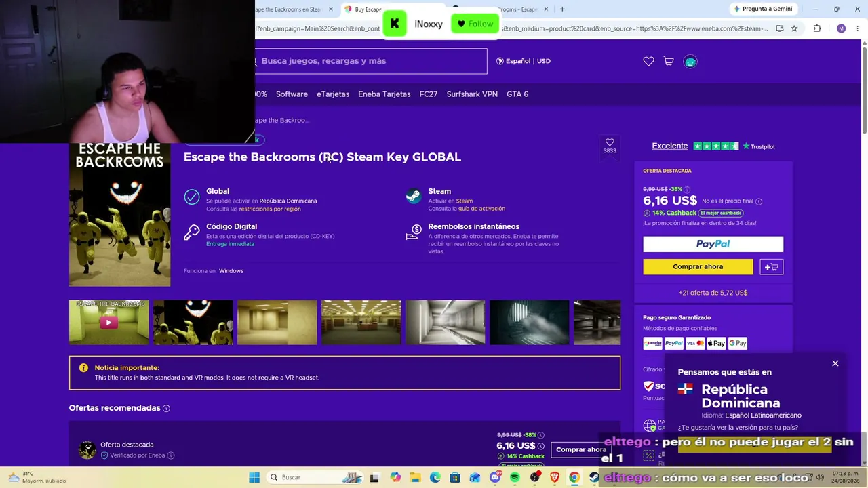Viewport: 868px width, 488px height.
Task: Open the 'Excelente' Trustpilot rating link
Action: tap(670, 146)
